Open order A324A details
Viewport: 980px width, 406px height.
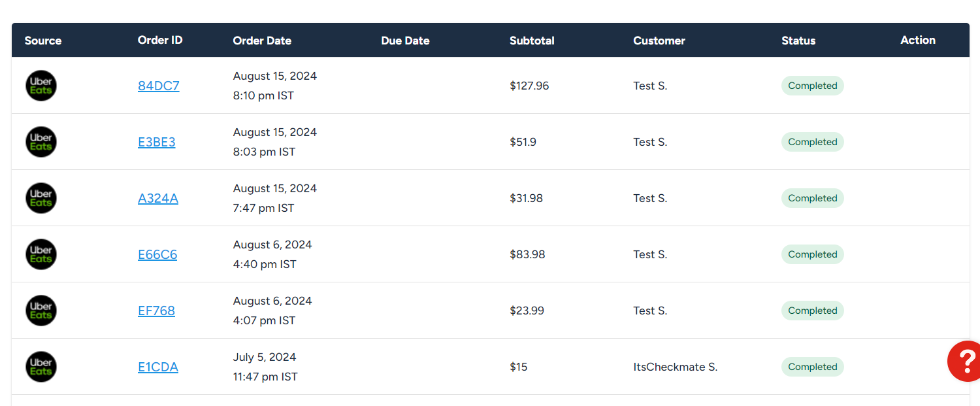pyautogui.click(x=157, y=198)
